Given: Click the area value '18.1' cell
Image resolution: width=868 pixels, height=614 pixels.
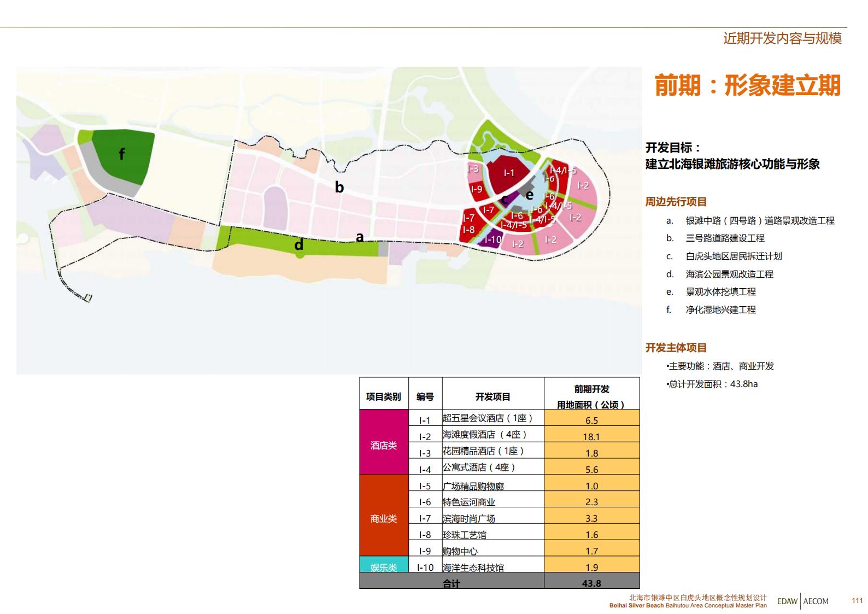Looking at the screenshot, I should [592, 435].
